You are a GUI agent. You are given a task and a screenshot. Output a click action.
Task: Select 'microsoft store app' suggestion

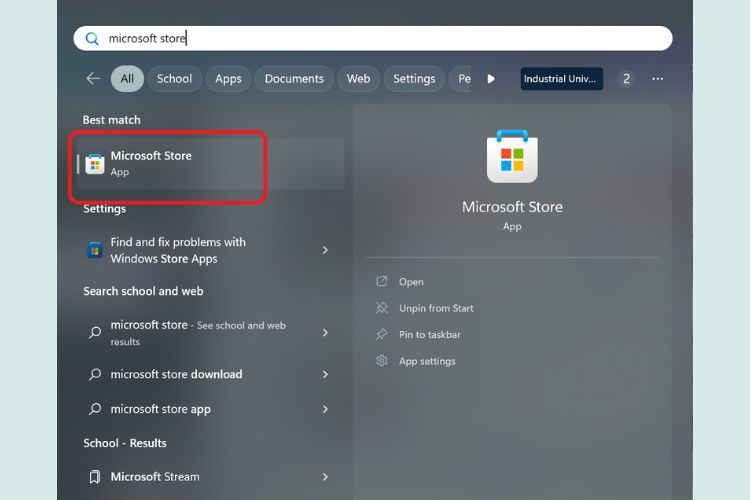(x=210, y=409)
